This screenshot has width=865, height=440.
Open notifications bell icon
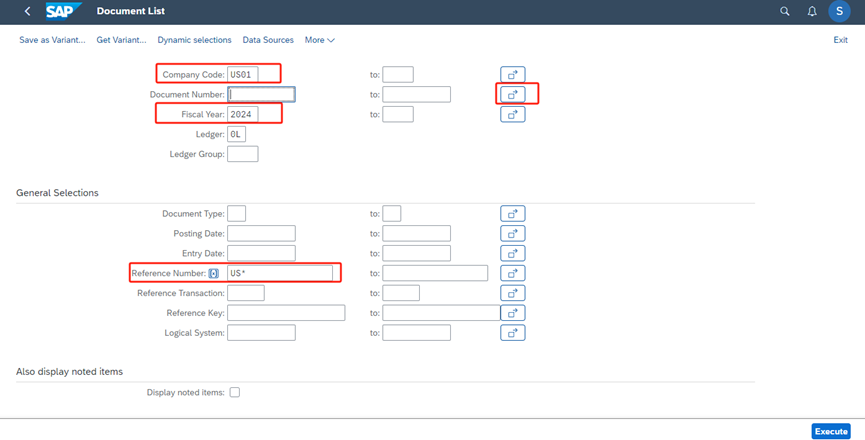(812, 11)
